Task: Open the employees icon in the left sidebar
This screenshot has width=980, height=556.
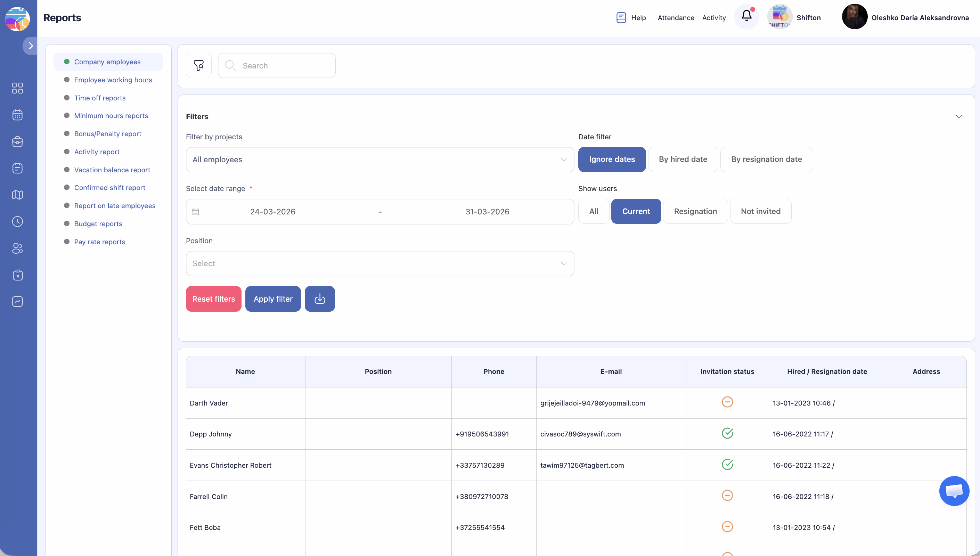Action: coord(18,248)
